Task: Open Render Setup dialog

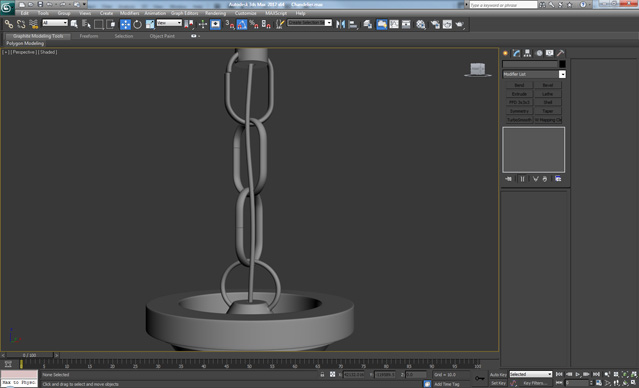Action: tap(435, 24)
